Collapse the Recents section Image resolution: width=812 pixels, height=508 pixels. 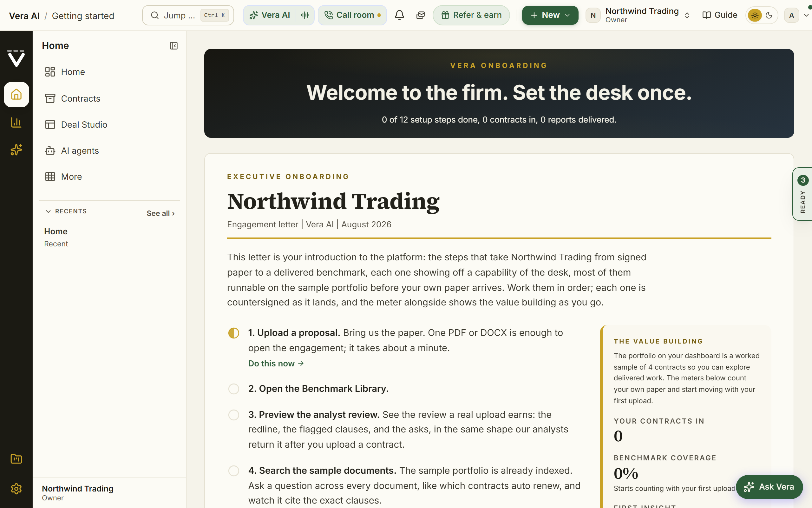[x=66, y=211]
